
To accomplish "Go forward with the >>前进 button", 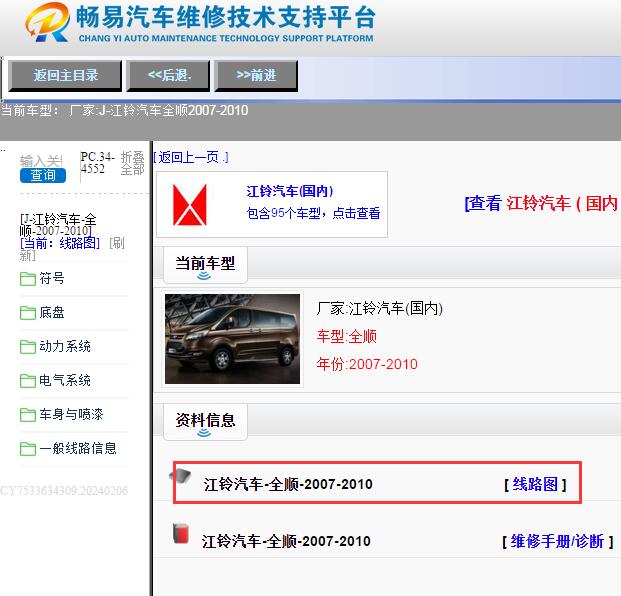I will click(256, 76).
